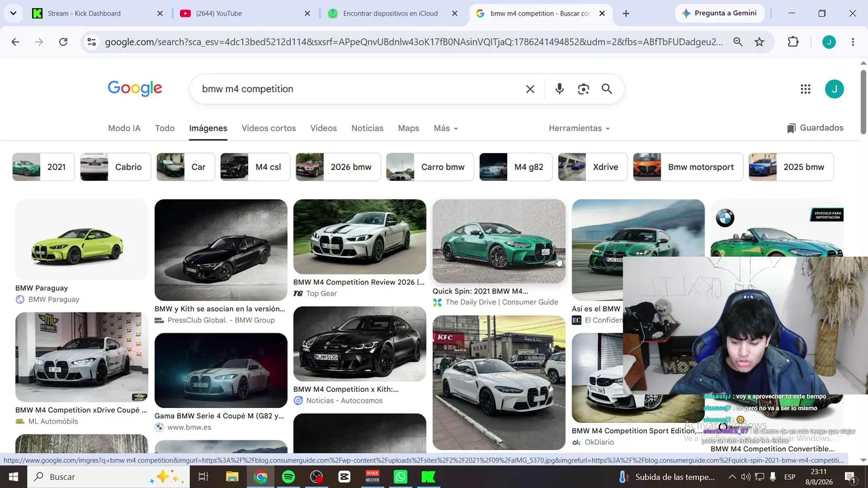
Task: Click the Pregunta a Gemini button
Action: tap(719, 14)
